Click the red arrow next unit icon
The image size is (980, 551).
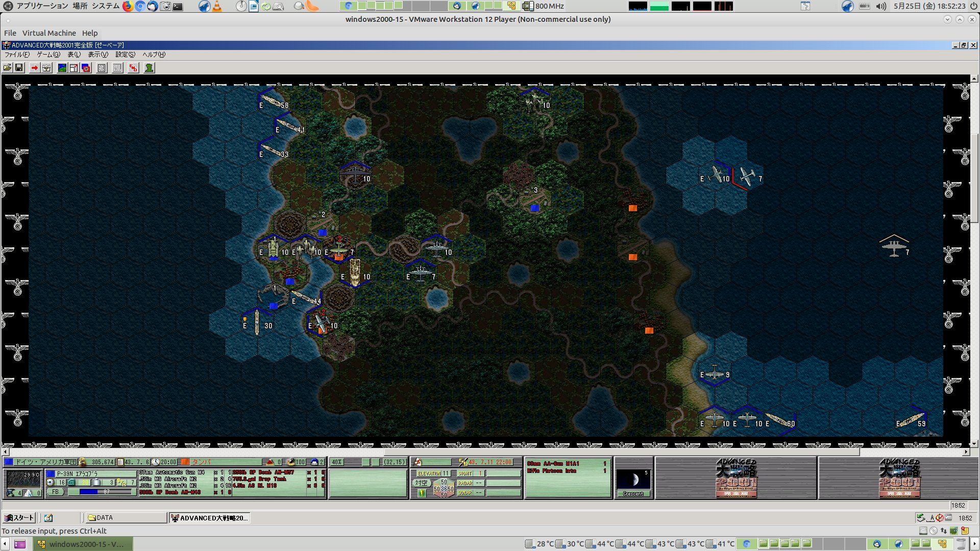pos(34,68)
